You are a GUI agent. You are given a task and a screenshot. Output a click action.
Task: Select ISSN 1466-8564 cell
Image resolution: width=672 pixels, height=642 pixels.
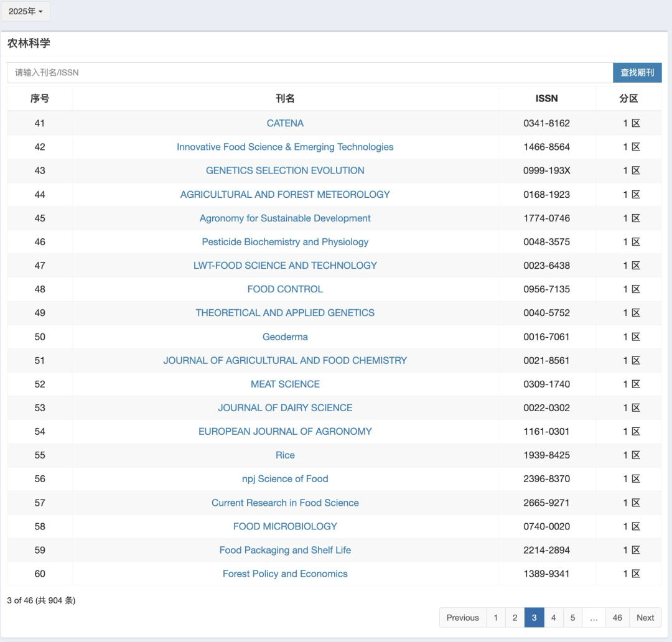(x=546, y=147)
